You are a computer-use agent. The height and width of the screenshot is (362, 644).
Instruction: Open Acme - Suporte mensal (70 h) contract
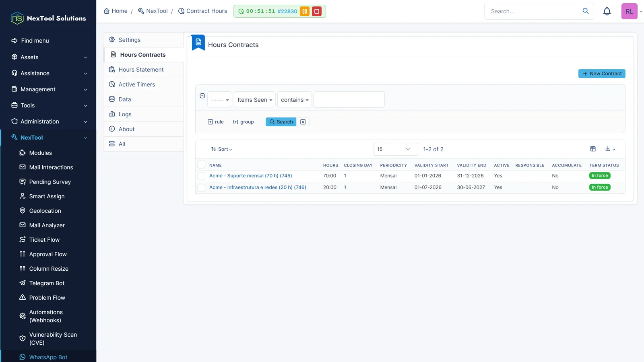[x=251, y=176]
